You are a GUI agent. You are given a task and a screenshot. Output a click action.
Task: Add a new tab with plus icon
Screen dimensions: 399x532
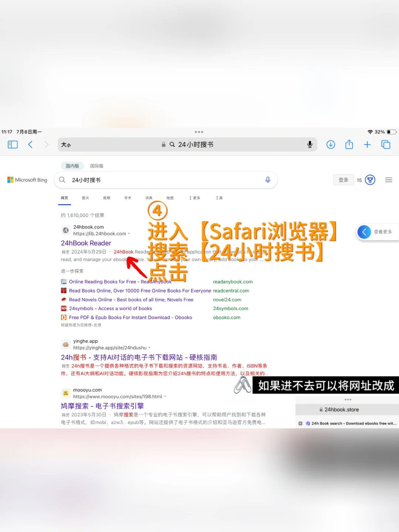coord(367,145)
